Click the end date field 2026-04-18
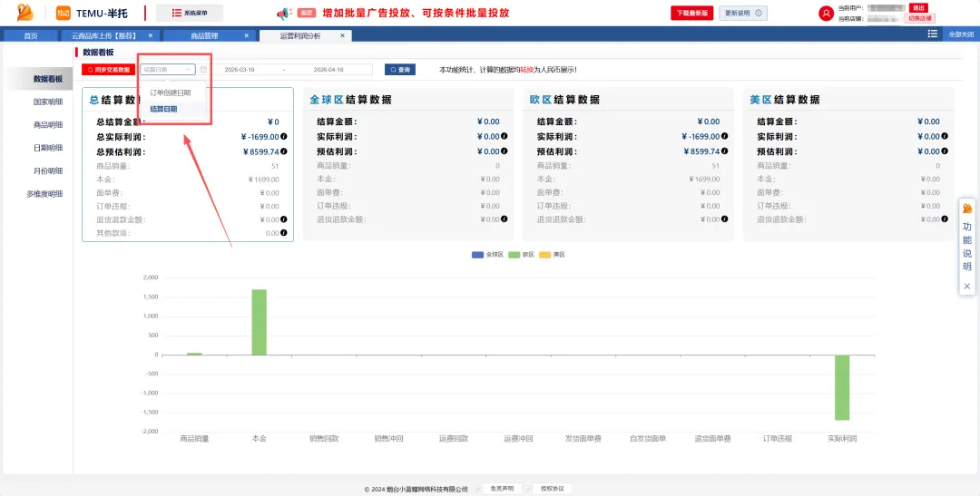Image resolution: width=980 pixels, height=496 pixels. [x=328, y=70]
